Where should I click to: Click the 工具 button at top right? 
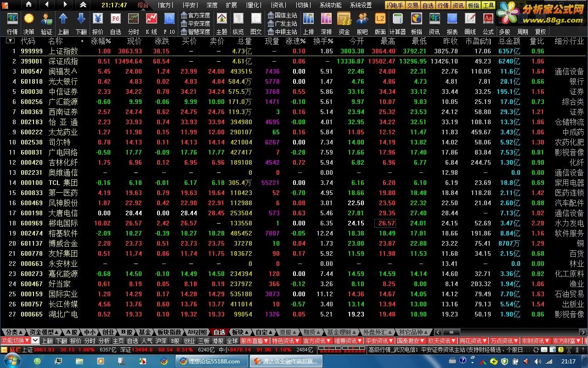[x=488, y=6]
